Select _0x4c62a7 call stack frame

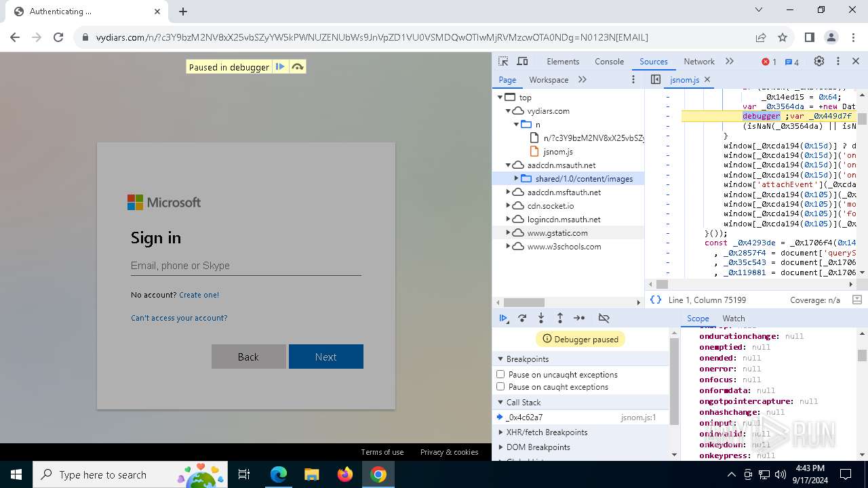[x=581, y=417]
